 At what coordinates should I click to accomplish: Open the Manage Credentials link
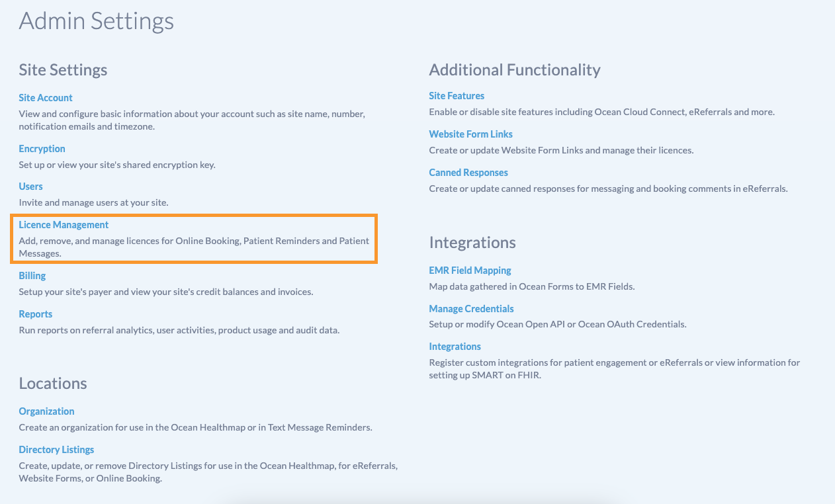click(x=471, y=309)
